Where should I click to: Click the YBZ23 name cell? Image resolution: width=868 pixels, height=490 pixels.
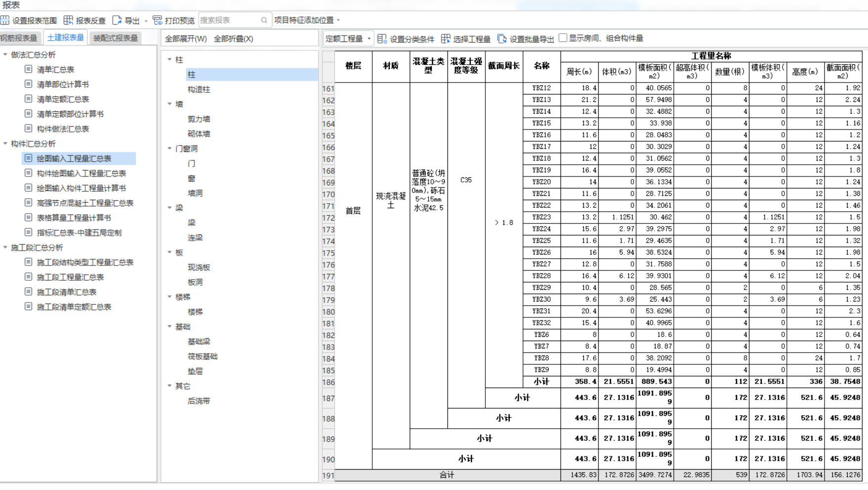tap(541, 217)
